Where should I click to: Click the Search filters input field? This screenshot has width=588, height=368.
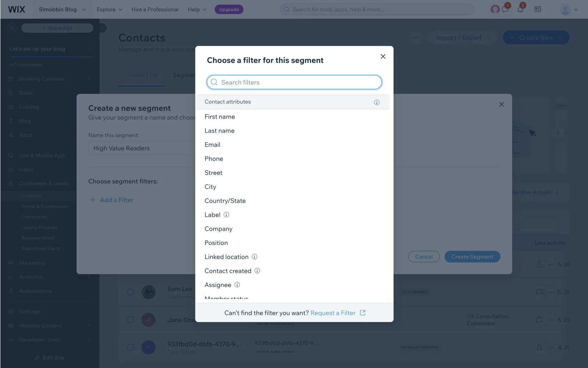pyautogui.click(x=294, y=82)
